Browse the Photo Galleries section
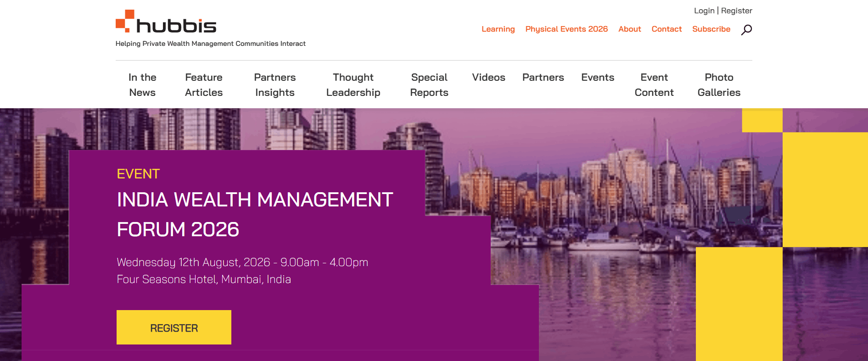Screen dimensions: 868x361 pyautogui.click(x=719, y=85)
